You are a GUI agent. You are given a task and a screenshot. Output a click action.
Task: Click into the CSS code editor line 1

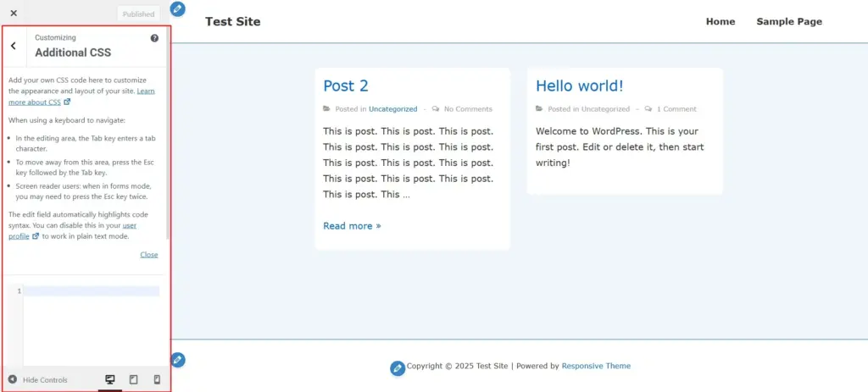click(92, 290)
